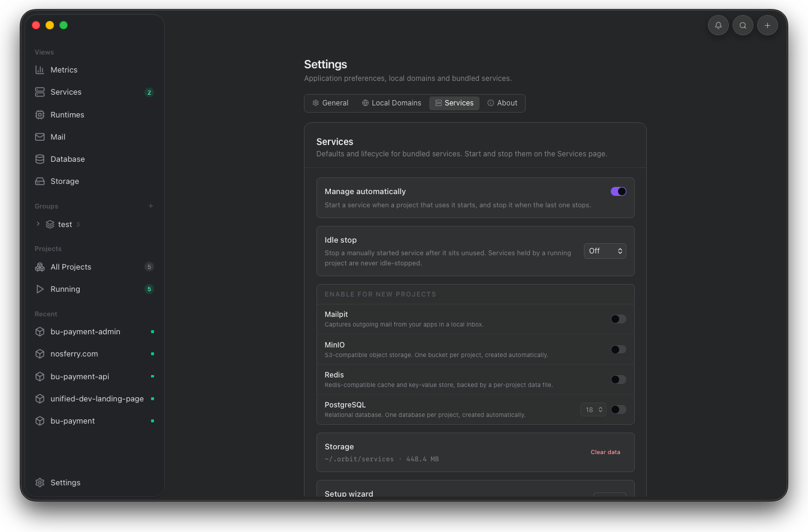Click the Settings gear icon in sidebar
This screenshot has height=532, width=808.
click(x=40, y=482)
